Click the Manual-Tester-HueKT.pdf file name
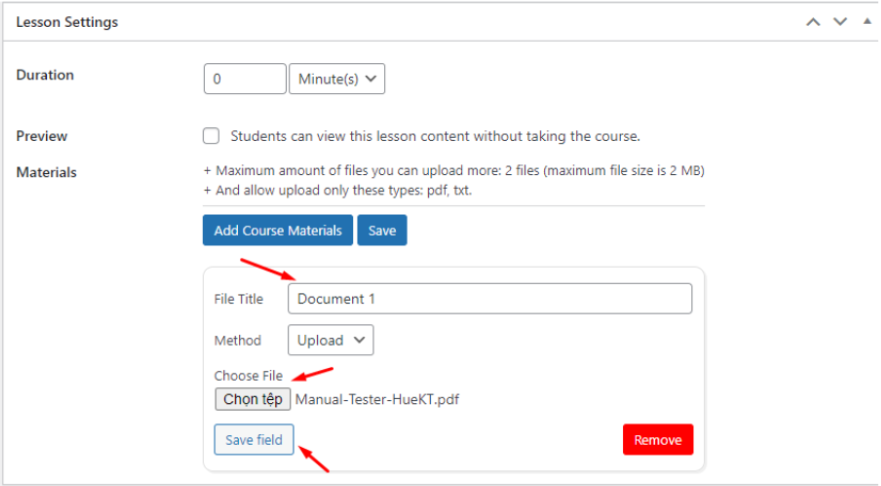881x486 pixels. point(377,399)
